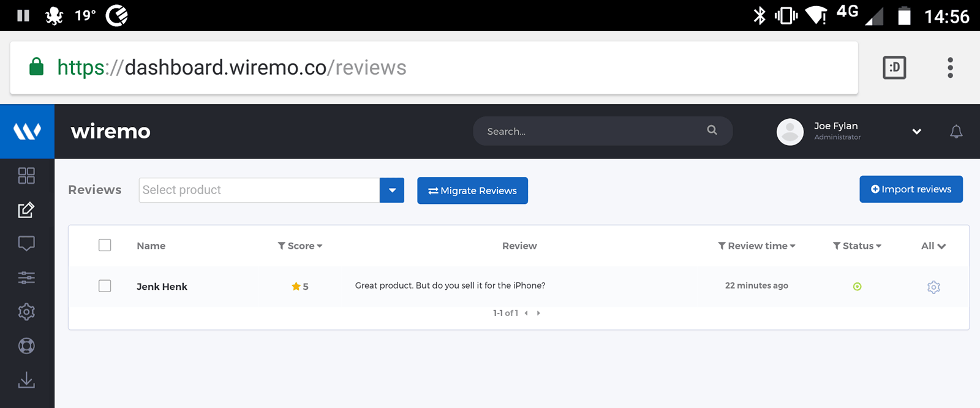Tap the battery status icon
This screenshot has width=980, height=408.
(904, 15)
